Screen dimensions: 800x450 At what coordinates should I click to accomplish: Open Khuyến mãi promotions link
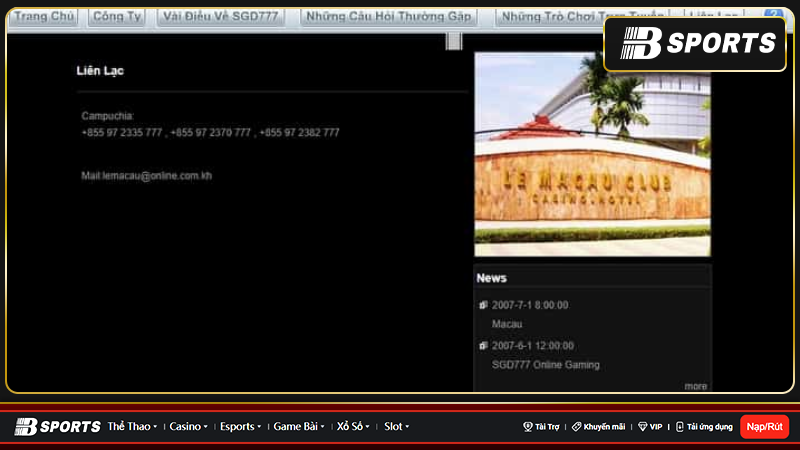(x=598, y=427)
